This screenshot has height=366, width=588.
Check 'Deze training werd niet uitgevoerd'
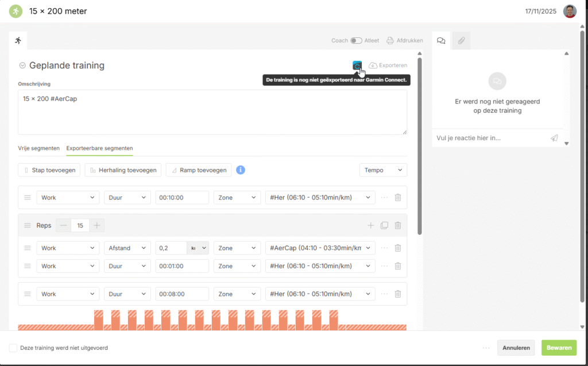(13, 348)
